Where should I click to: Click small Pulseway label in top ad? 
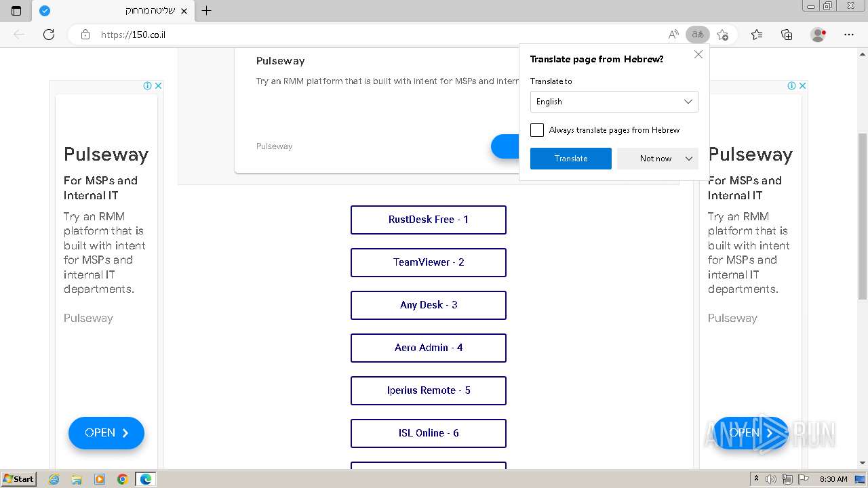point(274,146)
